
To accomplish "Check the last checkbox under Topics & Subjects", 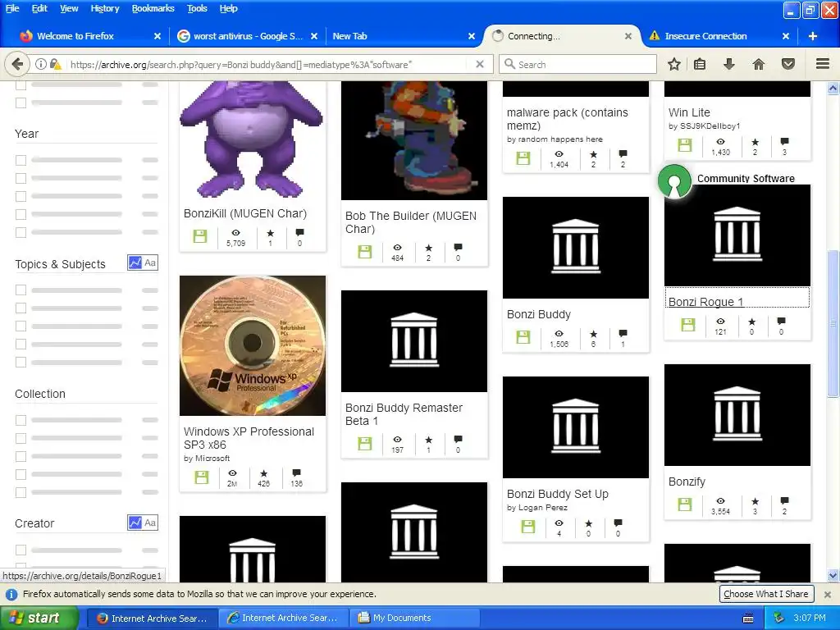I will 21,362.
